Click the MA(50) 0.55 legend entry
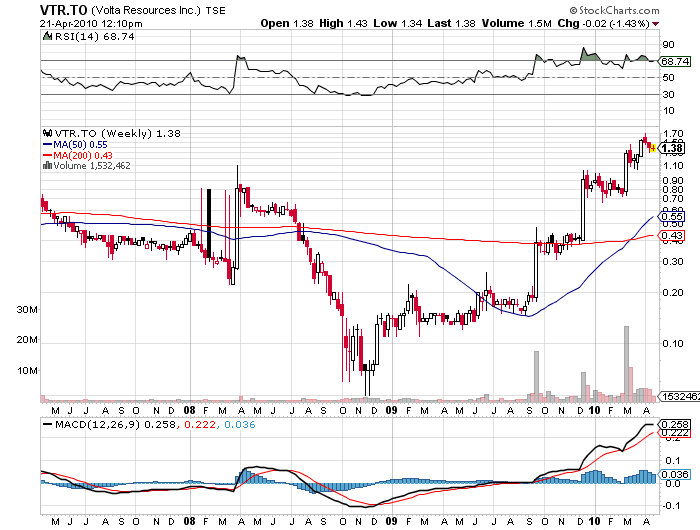Screen dimensions: 700x530 pyautogui.click(x=80, y=145)
